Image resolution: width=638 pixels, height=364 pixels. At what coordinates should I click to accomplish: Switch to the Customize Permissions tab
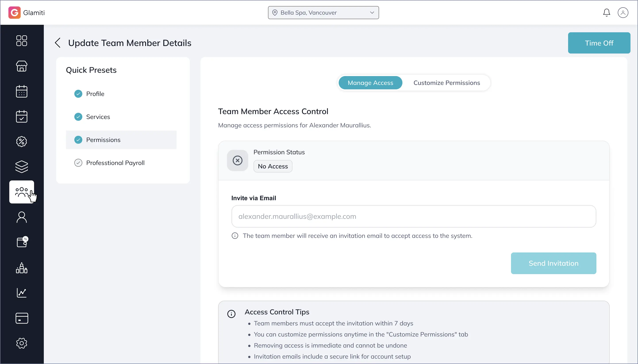[446, 83]
